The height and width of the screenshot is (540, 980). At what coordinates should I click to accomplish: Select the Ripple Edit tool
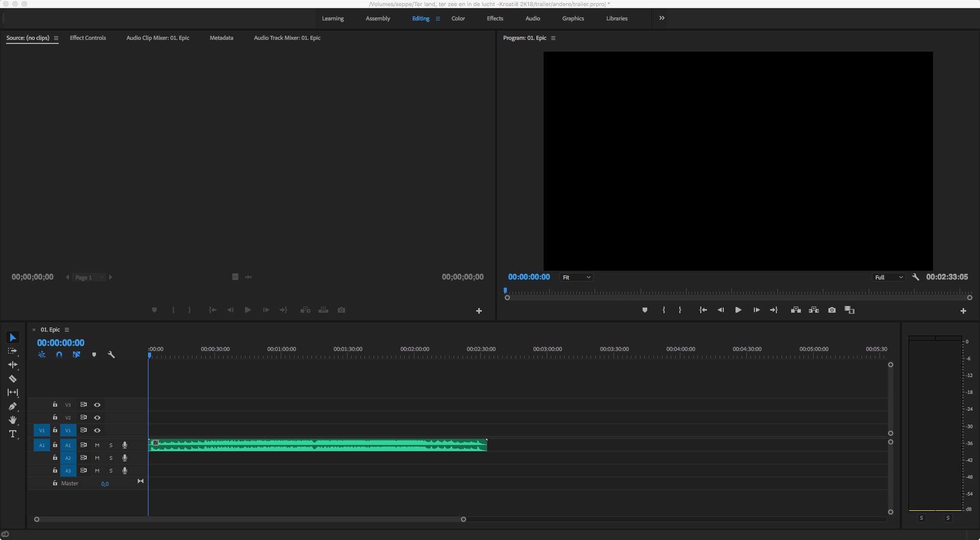tap(13, 365)
